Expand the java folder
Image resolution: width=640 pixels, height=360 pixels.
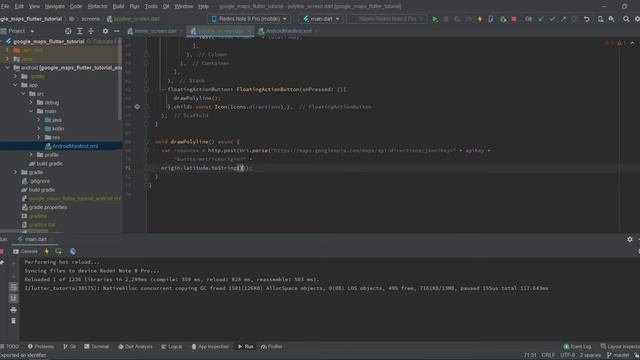(39, 120)
